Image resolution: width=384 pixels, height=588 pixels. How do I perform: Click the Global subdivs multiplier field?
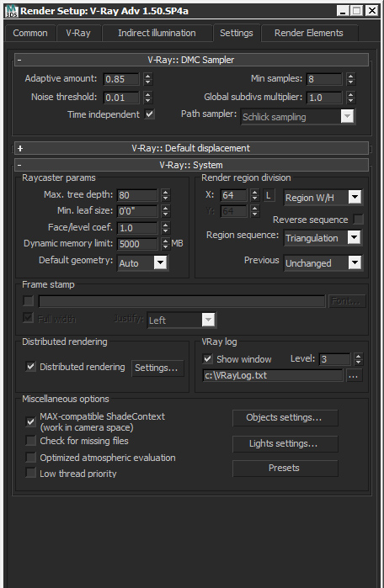(x=324, y=98)
